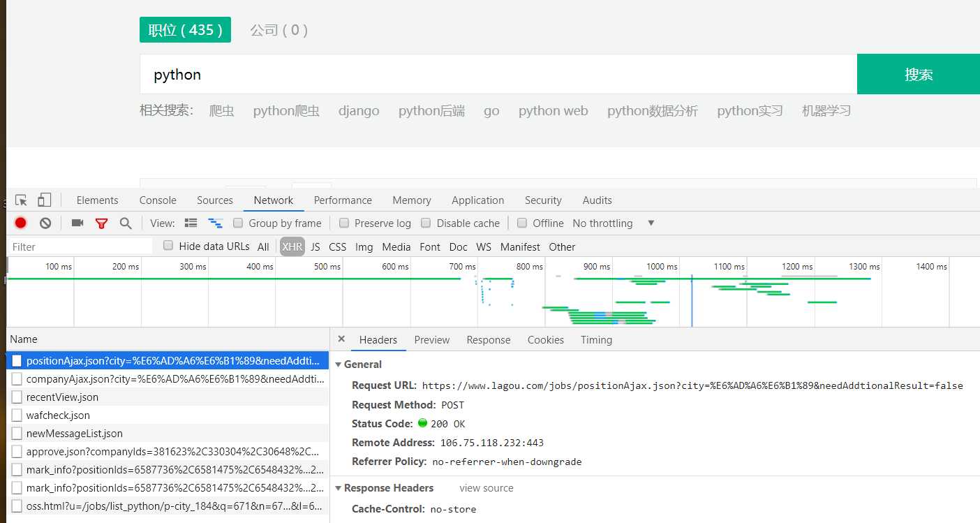
Task: Open the Performance tab
Action: [343, 200]
